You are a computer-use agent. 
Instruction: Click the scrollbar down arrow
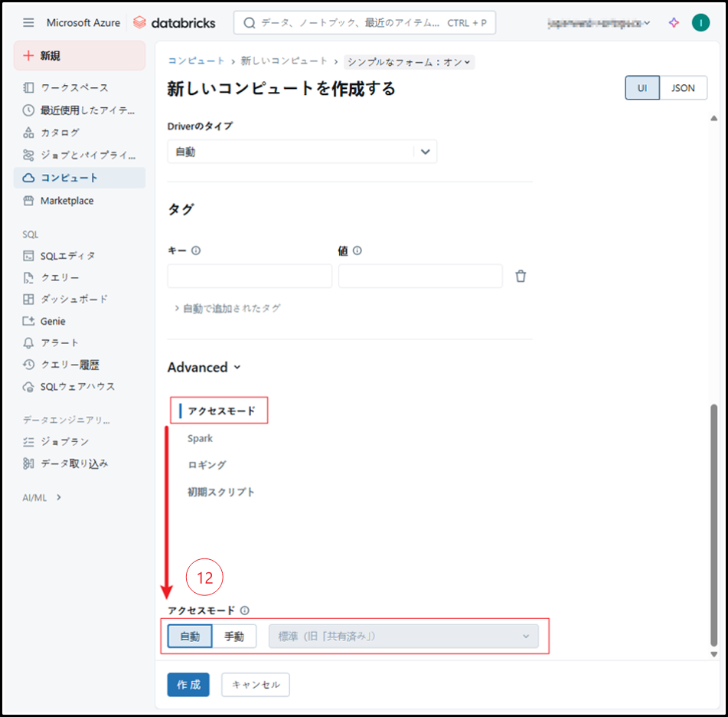tap(713, 654)
